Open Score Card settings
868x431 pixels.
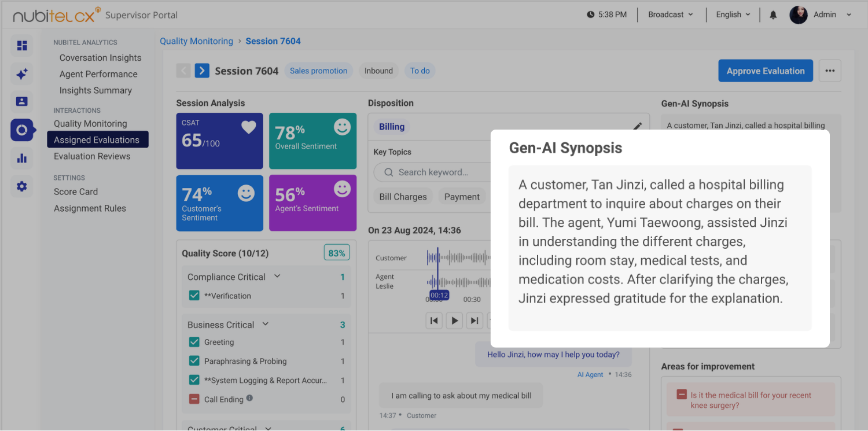[x=76, y=191]
